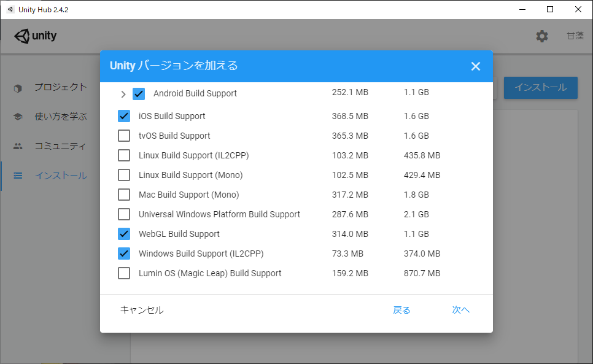
Task: Check Lumin OS (Magic Leap) Build Support
Action: pos(124,273)
